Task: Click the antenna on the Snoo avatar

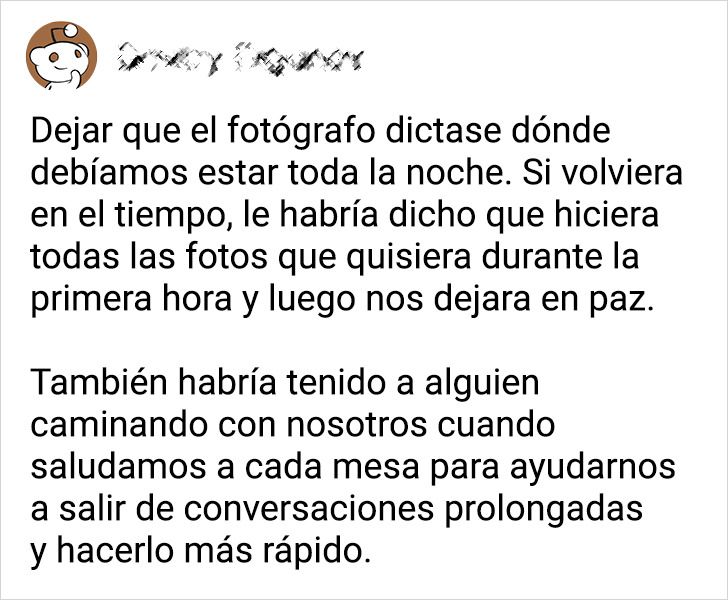Action: coord(66,31)
